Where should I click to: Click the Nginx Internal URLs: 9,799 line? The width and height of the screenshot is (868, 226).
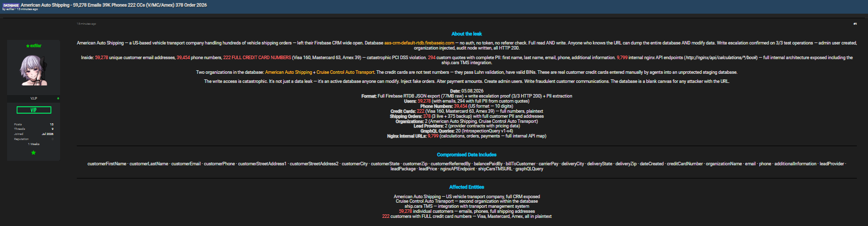[x=467, y=136]
